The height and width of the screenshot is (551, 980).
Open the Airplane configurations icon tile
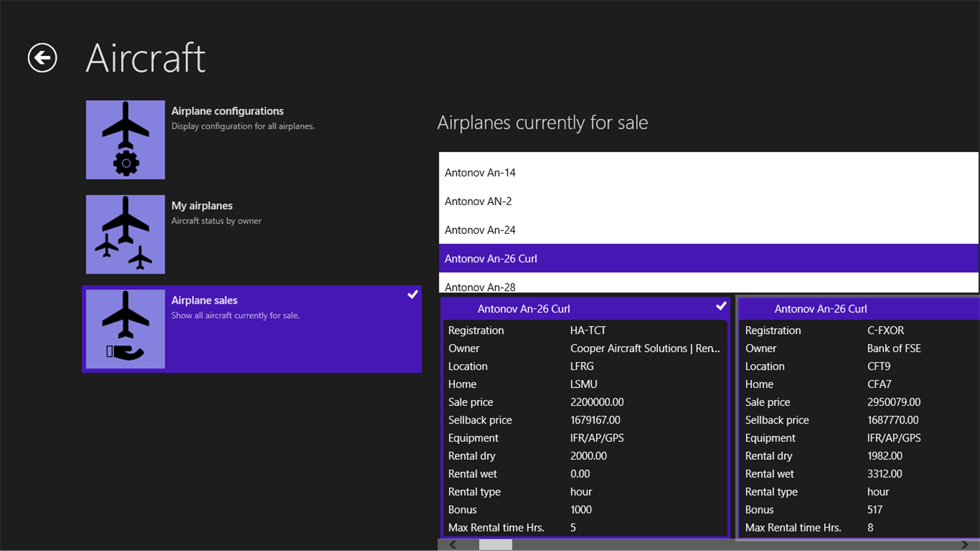point(125,139)
